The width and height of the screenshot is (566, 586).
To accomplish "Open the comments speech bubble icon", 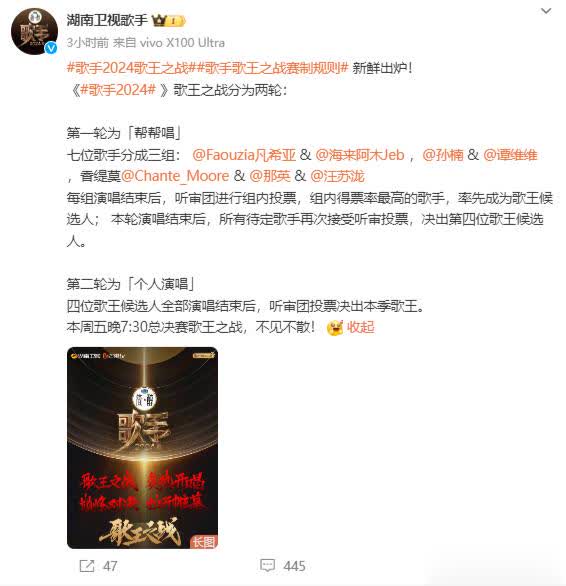I will coord(267,565).
